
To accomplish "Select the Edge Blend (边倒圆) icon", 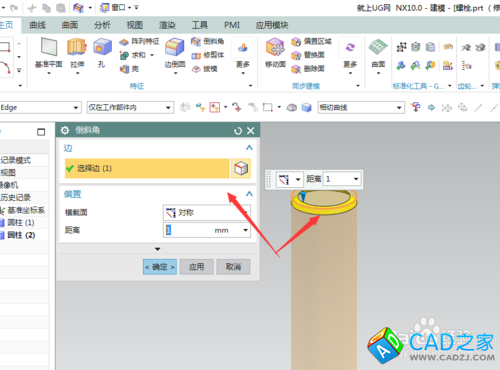I will (174, 47).
